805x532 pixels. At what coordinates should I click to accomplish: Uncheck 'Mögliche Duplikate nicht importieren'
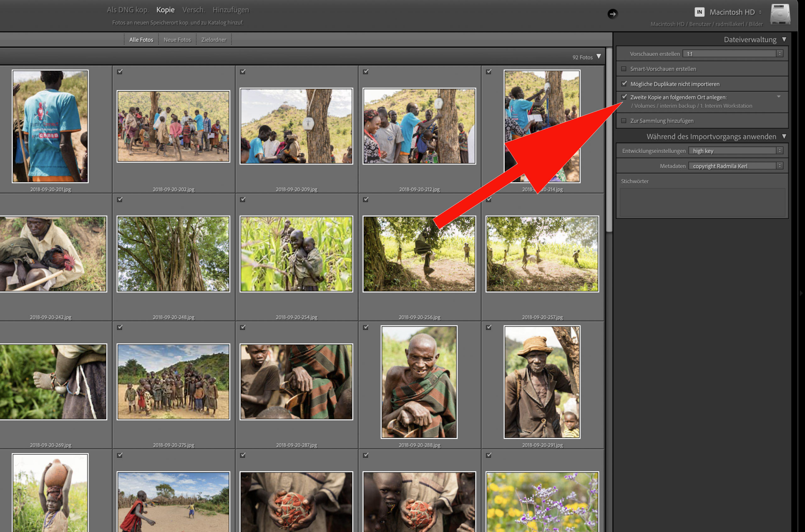[x=624, y=83]
